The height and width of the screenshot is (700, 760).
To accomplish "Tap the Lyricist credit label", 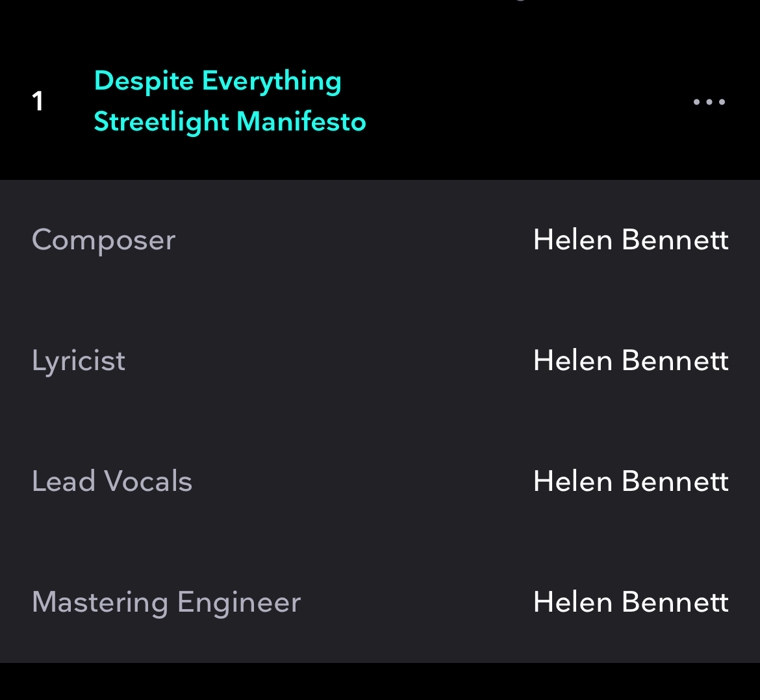I will point(79,361).
